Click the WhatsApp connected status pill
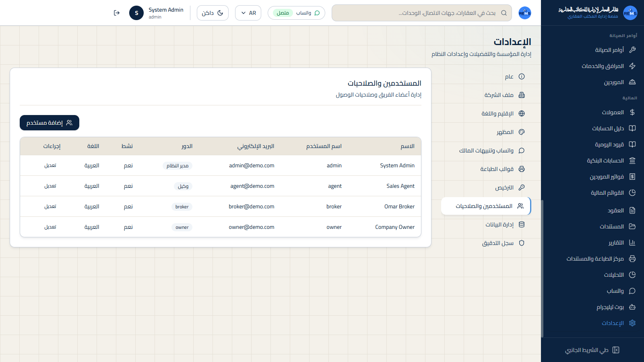Viewport: 644px width, 362px height. [296, 13]
